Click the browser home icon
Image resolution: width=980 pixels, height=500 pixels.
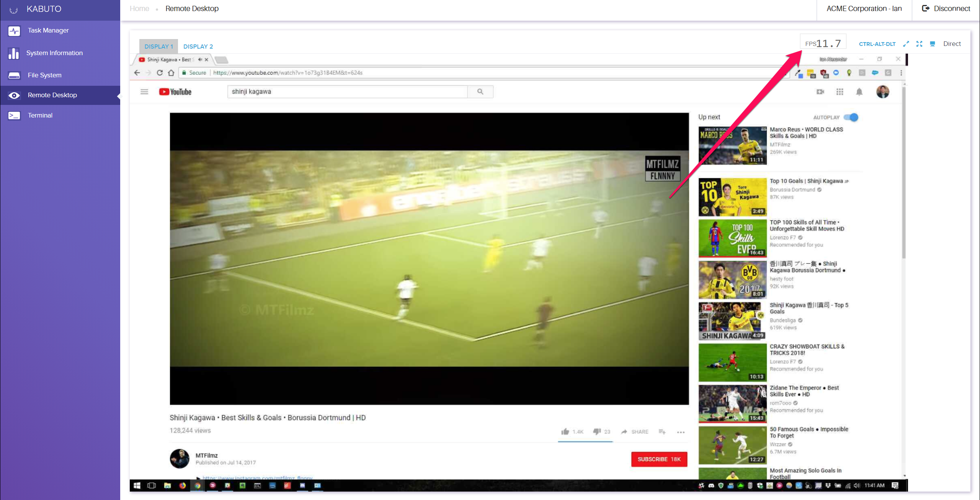pyautogui.click(x=171, y=73)
